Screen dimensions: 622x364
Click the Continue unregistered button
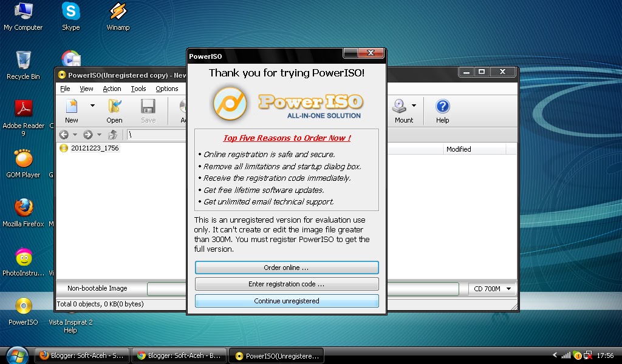[x=286, y=301]
